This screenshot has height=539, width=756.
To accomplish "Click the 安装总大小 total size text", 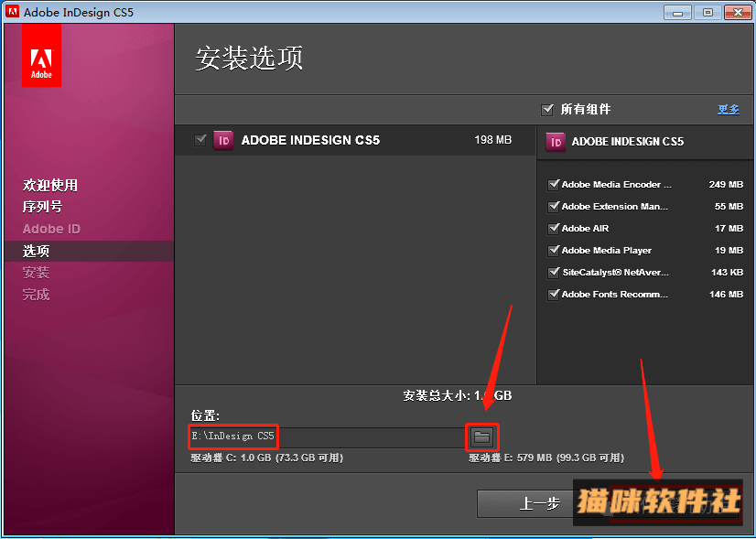I will [x=458, y=396].
